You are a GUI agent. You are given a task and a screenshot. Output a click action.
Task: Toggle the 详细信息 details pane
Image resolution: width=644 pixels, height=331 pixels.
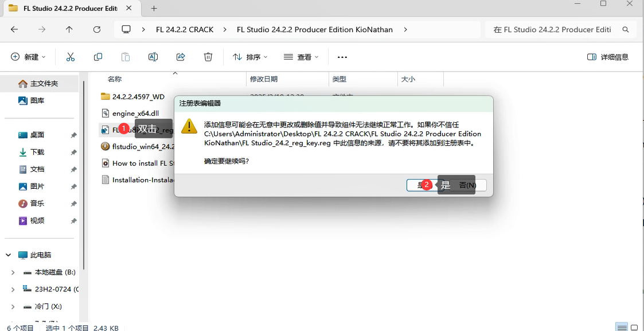click(608, 57)
